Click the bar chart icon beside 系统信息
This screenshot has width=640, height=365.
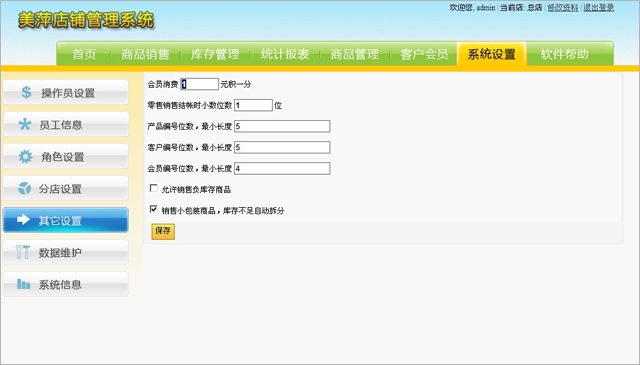24,284
